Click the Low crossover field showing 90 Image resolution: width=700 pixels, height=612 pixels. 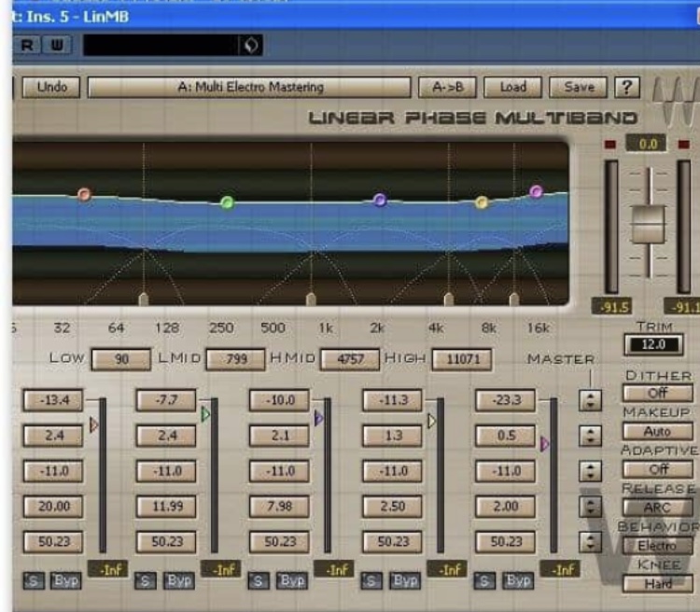[121, 359]
